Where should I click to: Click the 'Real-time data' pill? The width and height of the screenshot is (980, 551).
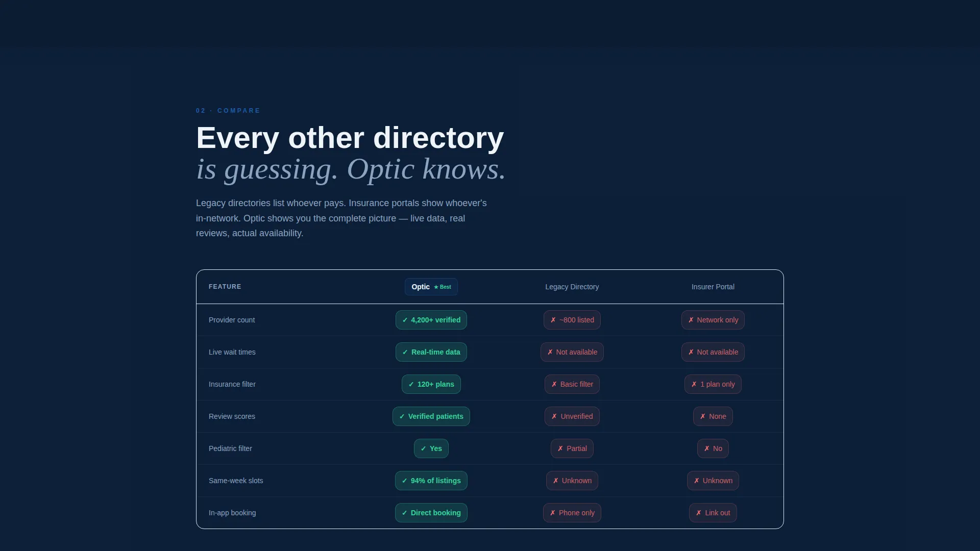click(431, 352)
